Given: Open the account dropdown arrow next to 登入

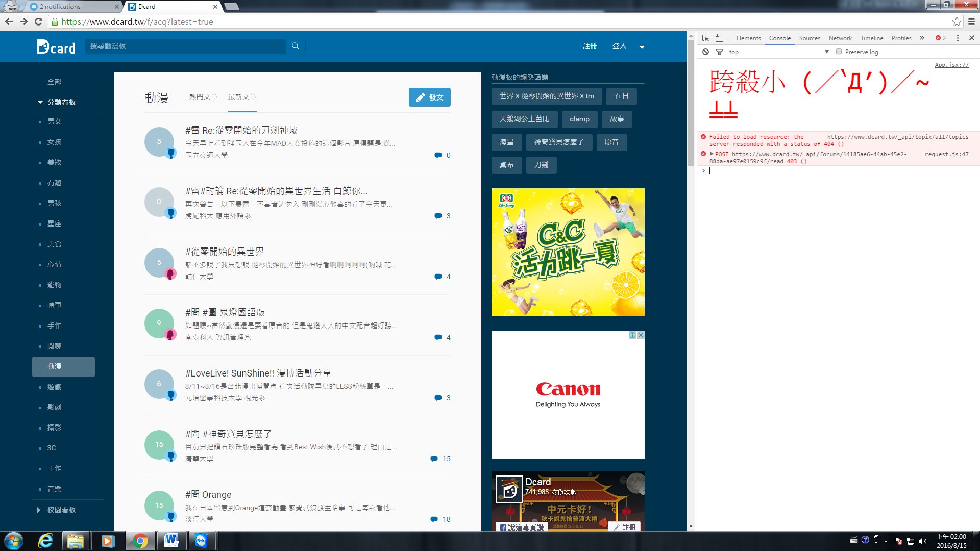Looking at the screenshot, I should (x=642, y=47).
